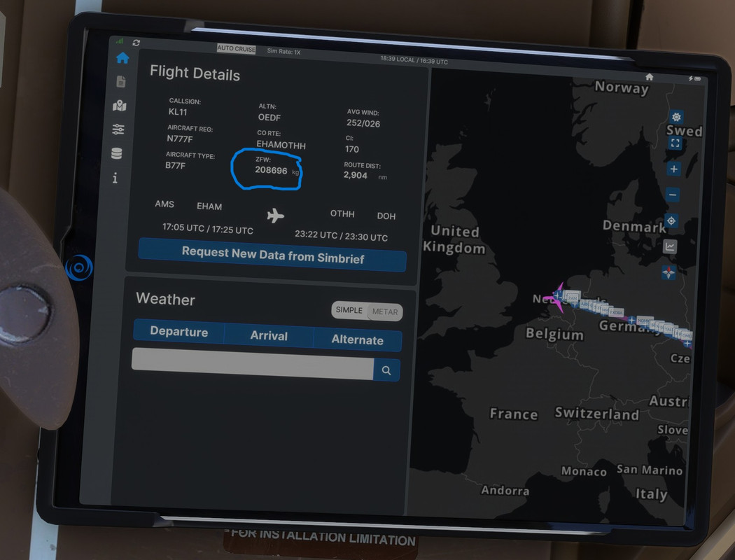Click the 18:39 LOCAL / 16:39 UTC clock
Viewport: 735px width, 560px height.
tap(414, 60)
